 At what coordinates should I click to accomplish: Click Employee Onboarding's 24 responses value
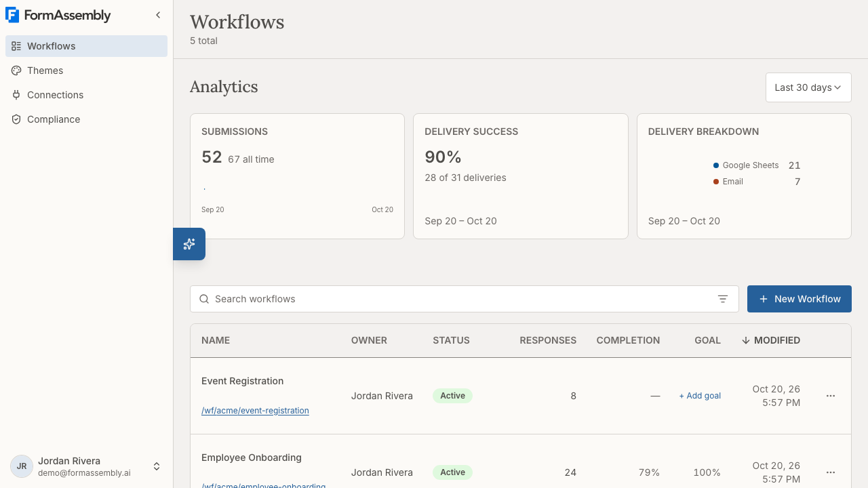(x=570, y=472)
